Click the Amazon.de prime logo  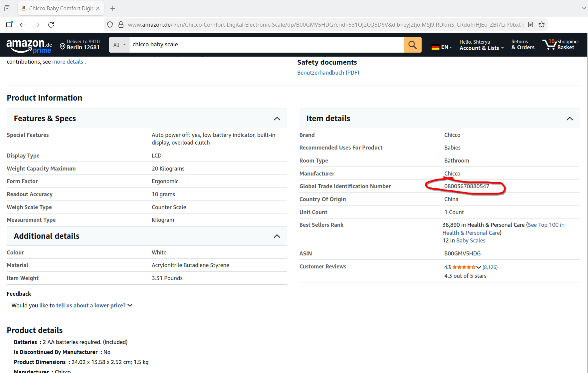(29, 45)
